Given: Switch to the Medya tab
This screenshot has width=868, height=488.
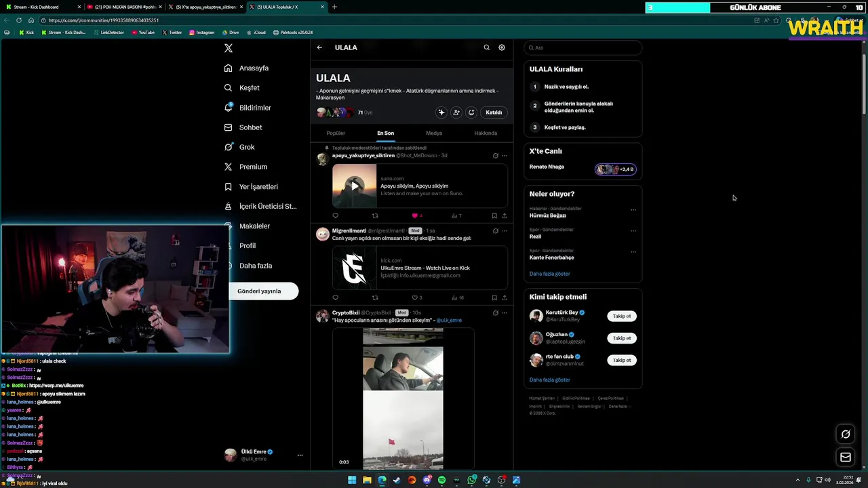Looking at the screenshot, I should point(434,133).
